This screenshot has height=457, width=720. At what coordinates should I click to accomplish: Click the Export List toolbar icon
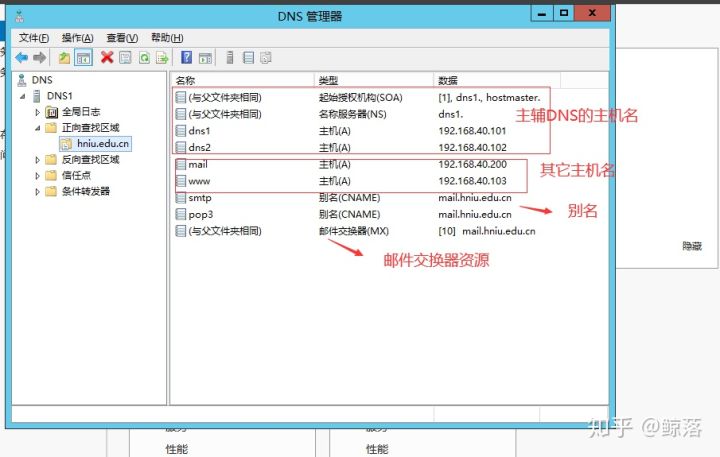point(163,57)
